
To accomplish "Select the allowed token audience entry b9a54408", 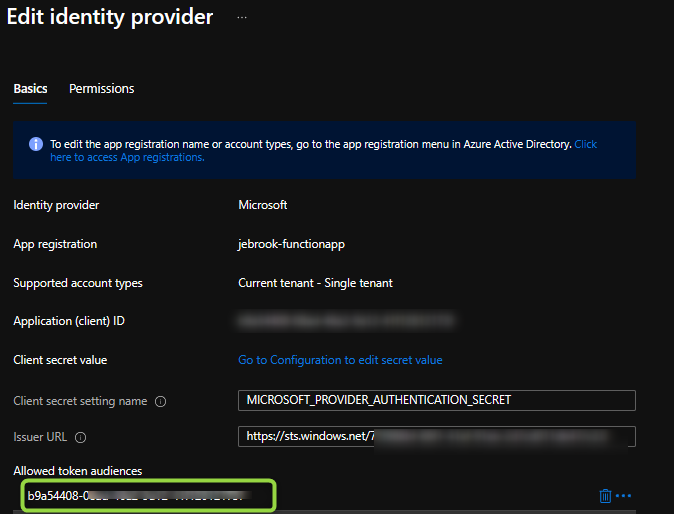I will 147,495.
